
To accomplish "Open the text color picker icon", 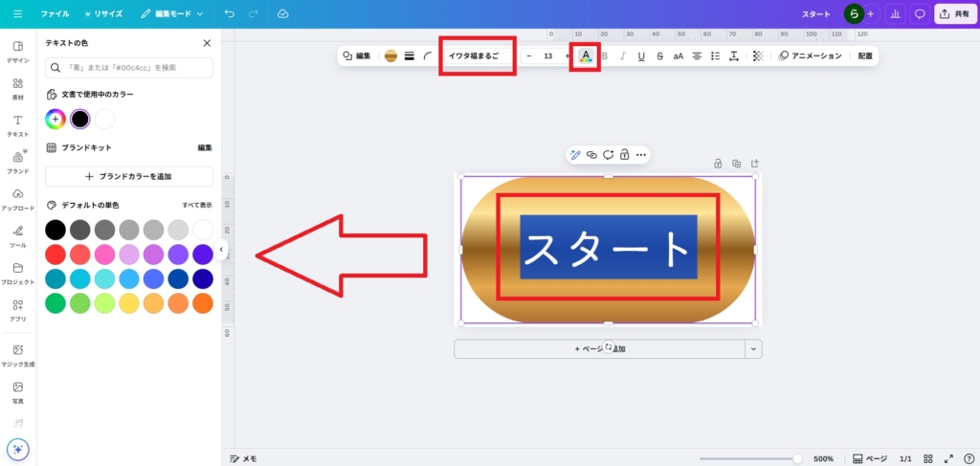I will 585,56.
